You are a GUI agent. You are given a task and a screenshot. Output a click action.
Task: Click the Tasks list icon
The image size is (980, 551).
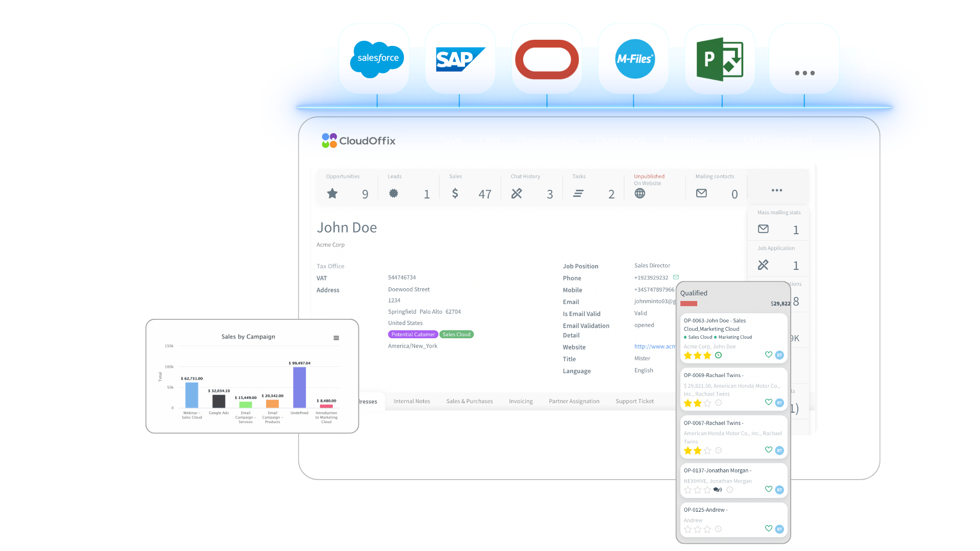coord(578,194)
